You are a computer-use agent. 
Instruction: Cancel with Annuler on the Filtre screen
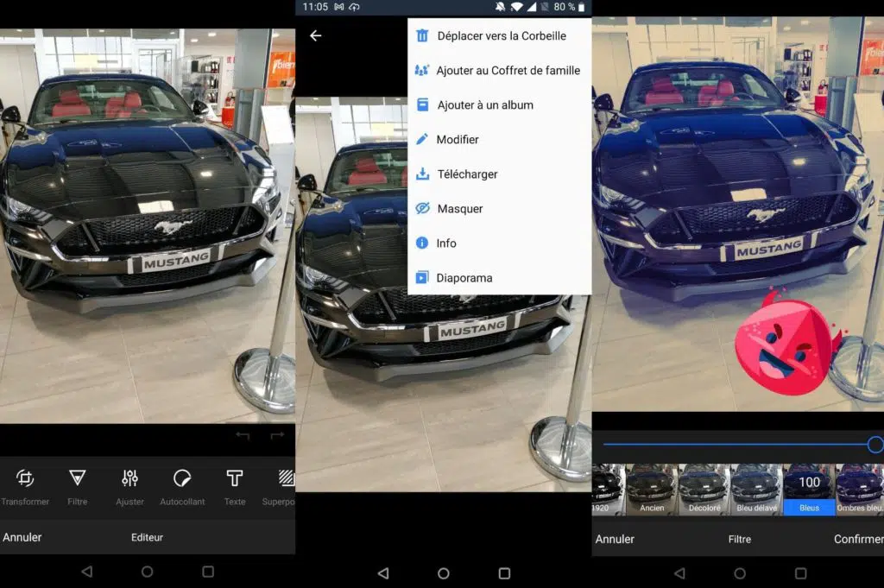coord(615,539)
